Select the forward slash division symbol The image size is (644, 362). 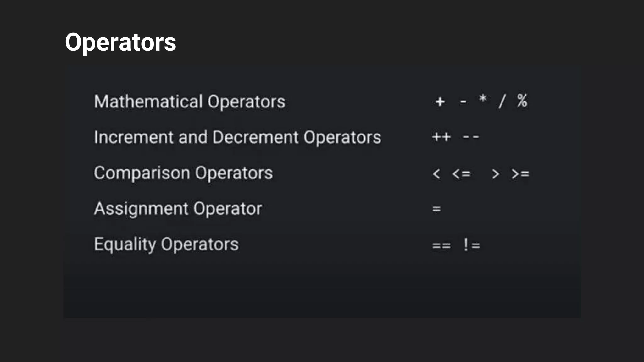point(502,101)
